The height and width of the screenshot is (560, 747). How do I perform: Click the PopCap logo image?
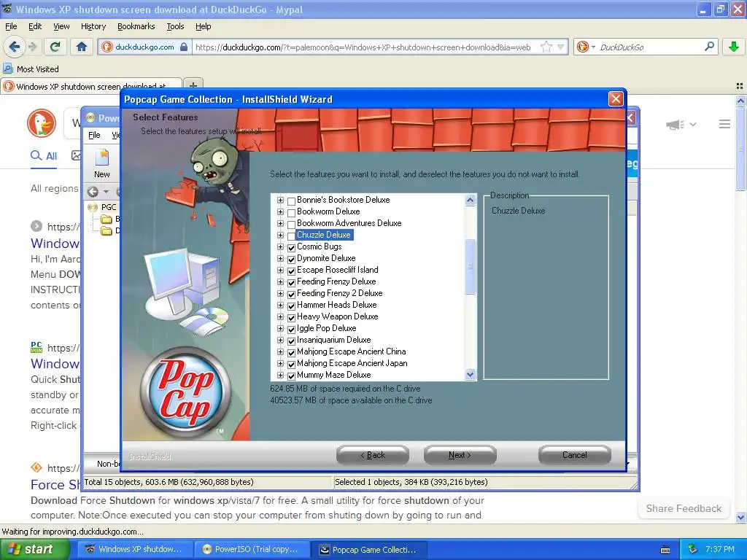click(185, 392)
